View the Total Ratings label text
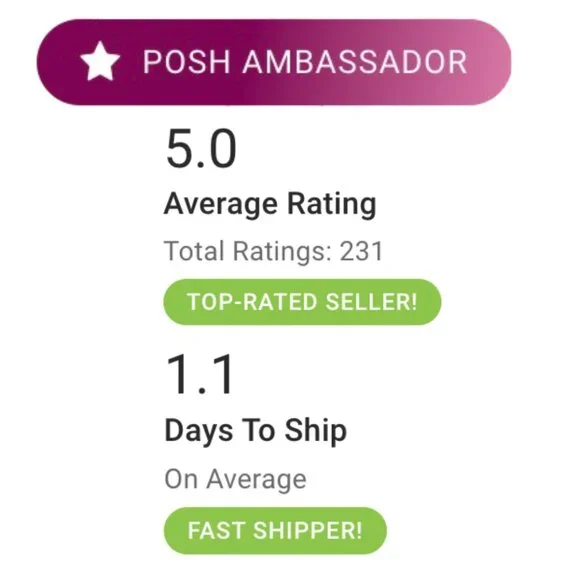Image resolution: width=580 pixels, height=580 pixels. click(x=248, y=251)
